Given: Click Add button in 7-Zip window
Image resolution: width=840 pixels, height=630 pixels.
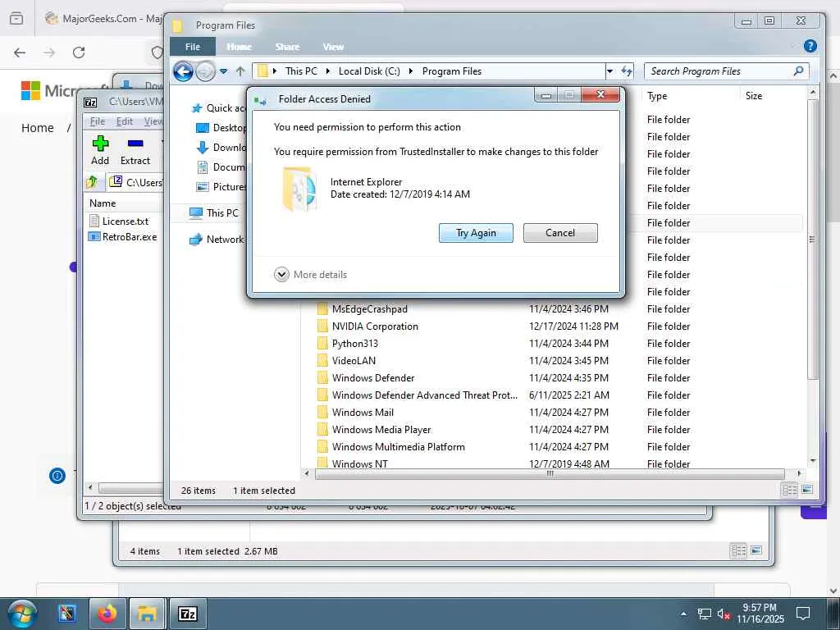Looking at the screenshot, I should (100, 151).
